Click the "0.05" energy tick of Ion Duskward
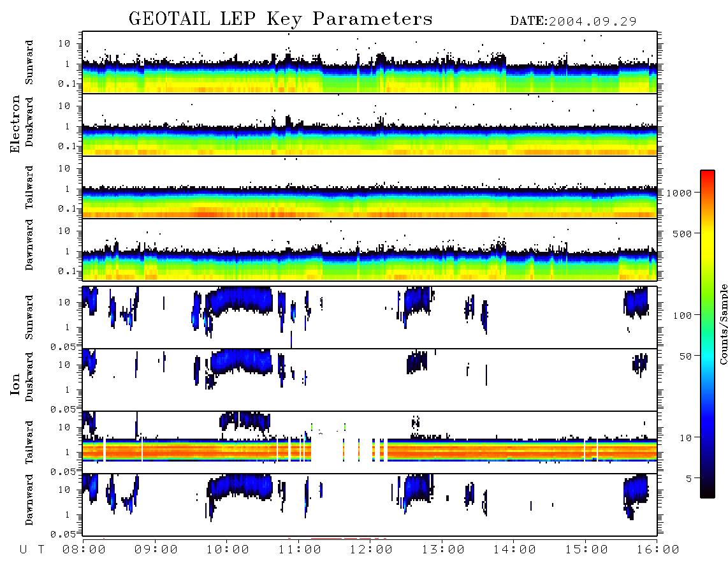The image size is (728, 561). point(62,409)
